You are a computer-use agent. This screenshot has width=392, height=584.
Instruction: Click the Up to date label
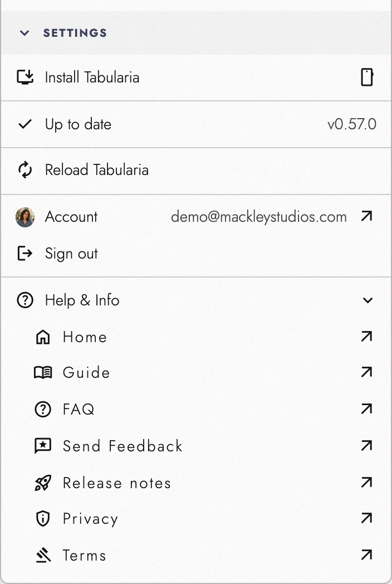click(x=78, y=124)
